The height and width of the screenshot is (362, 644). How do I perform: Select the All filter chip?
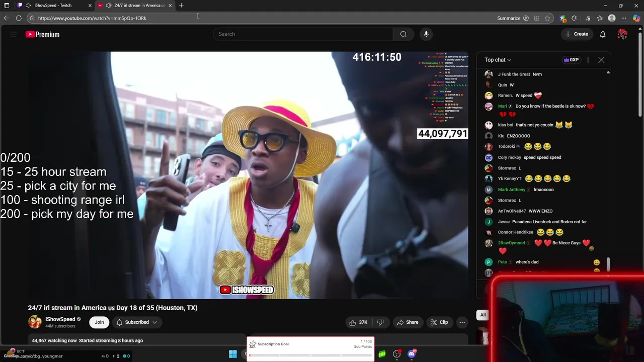click(x=483, y=315)
